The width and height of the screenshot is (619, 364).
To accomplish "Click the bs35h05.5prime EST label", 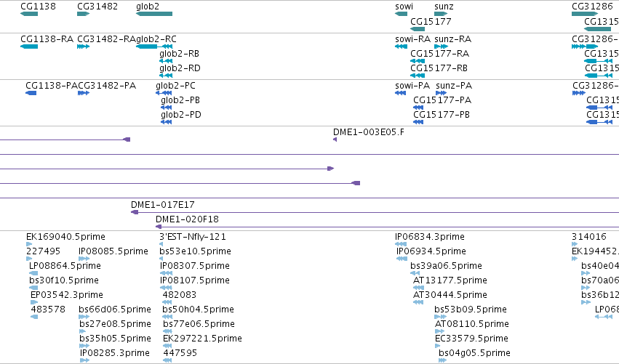I will 115,339.
